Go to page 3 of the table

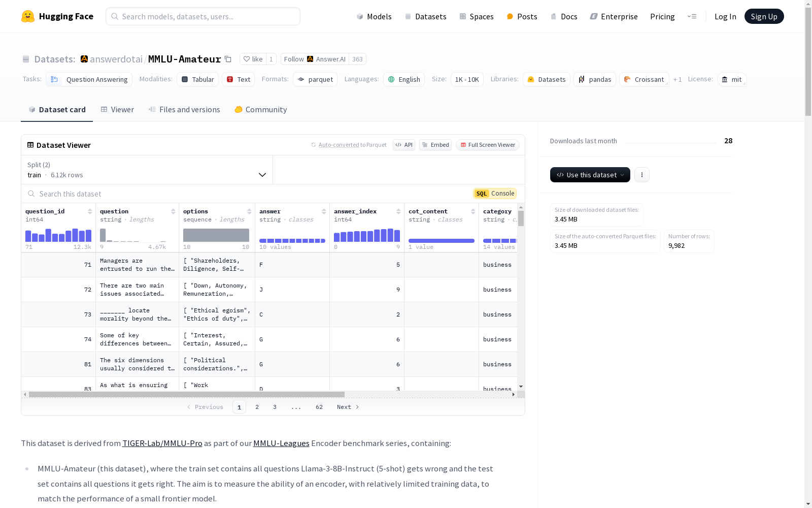click(x=275, y=407)
